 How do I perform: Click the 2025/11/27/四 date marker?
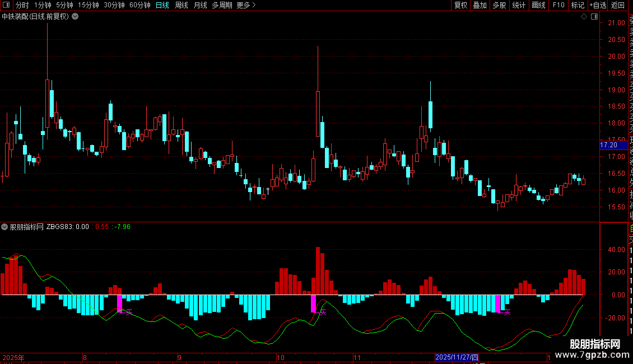coord(457,357)
